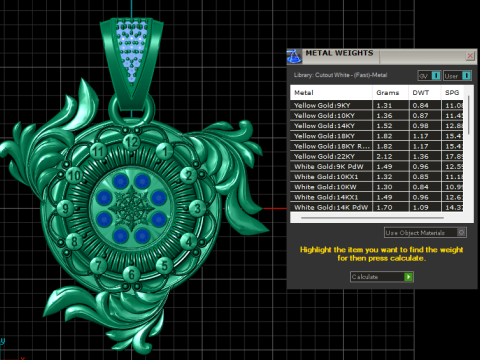Click the vertical scrollbar of the metals table
480x360 pixels.
(469, 115)
